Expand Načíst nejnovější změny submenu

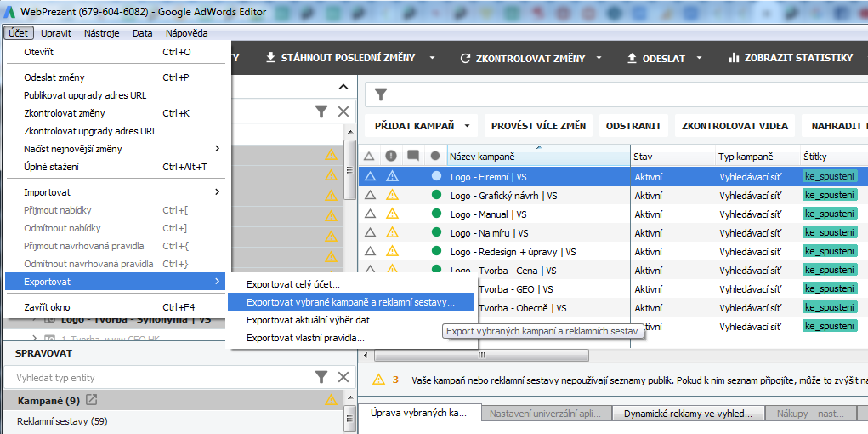pos(115,149)
